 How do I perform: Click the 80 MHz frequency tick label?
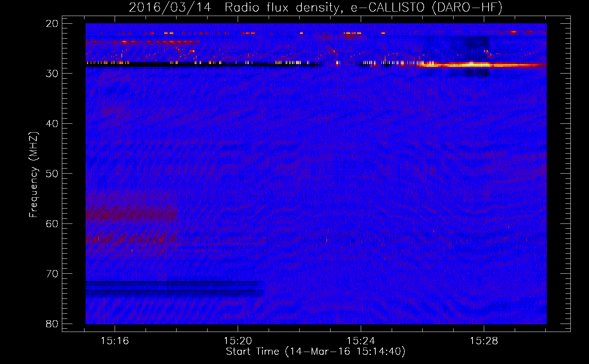coord(52,324)
